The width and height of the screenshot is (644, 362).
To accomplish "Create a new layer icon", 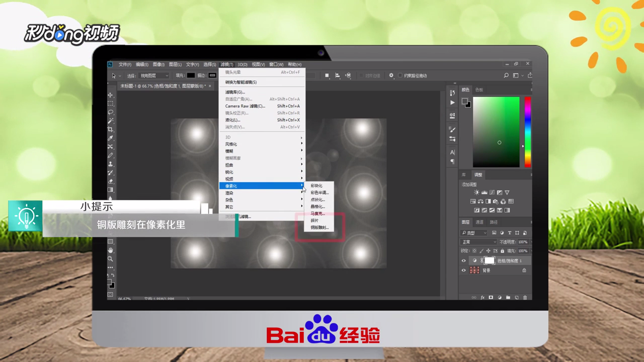I will 517,297.
